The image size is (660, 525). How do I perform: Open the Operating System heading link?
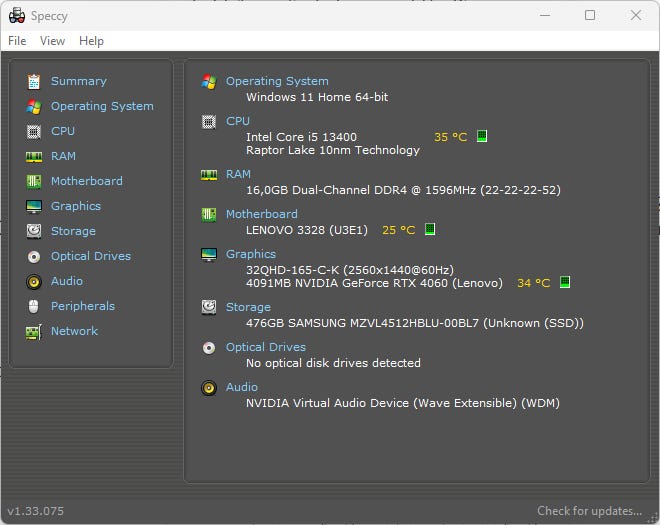276,81
